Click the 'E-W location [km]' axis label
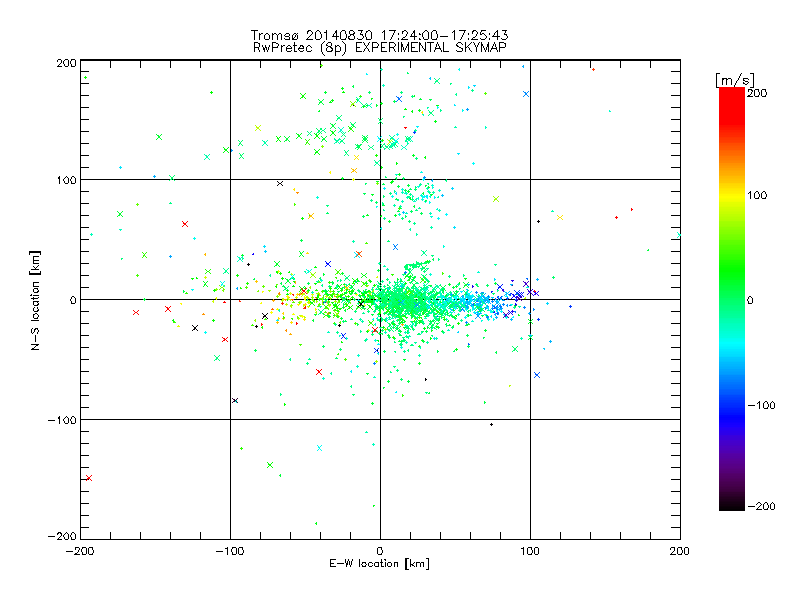The height and width of the screenshot is (600, 800). (x=379, y=564)
